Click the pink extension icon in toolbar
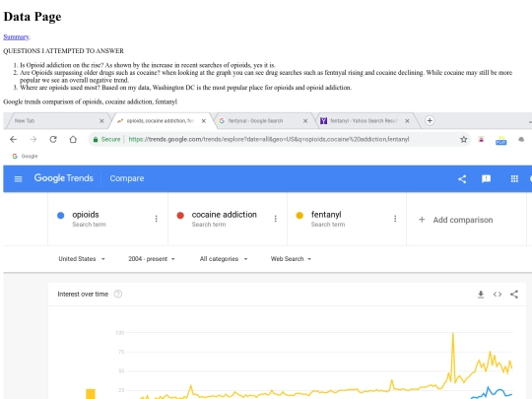Image resolution: width=532 pixels, height=399 pixels. (x=481, y=139)
